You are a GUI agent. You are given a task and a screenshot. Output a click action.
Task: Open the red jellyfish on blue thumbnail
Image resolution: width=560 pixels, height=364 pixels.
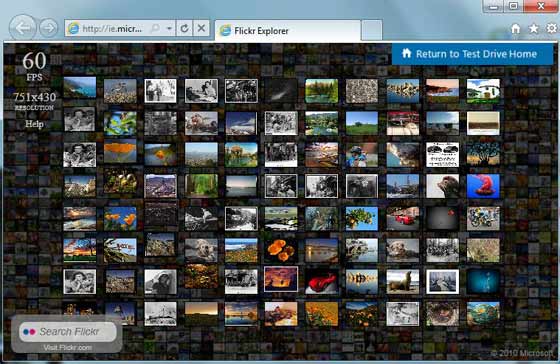pos(483,186)
